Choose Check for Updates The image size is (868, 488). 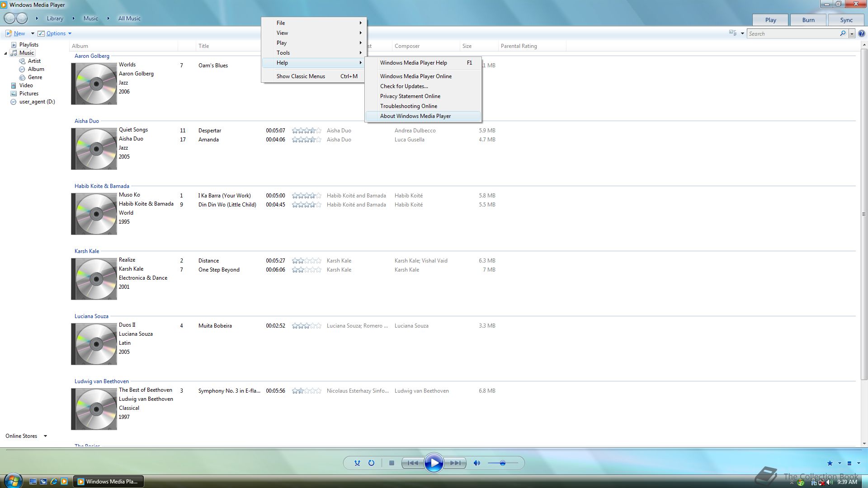423,86
